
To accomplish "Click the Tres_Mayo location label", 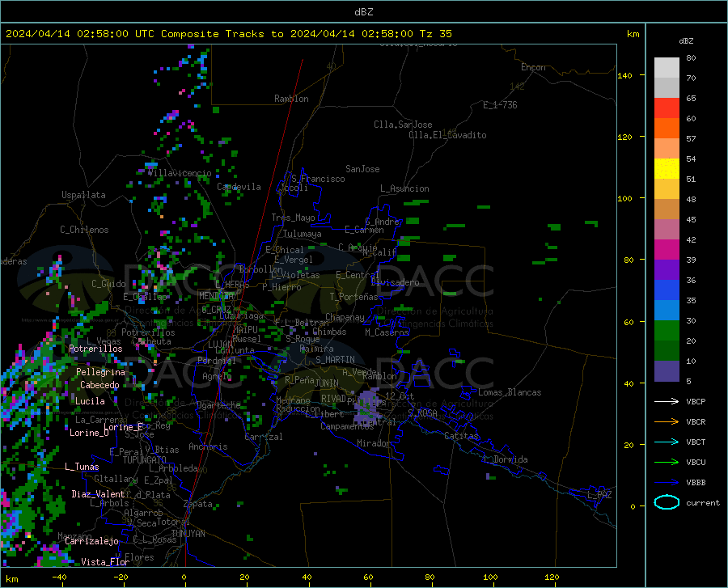I will point(293,218).
